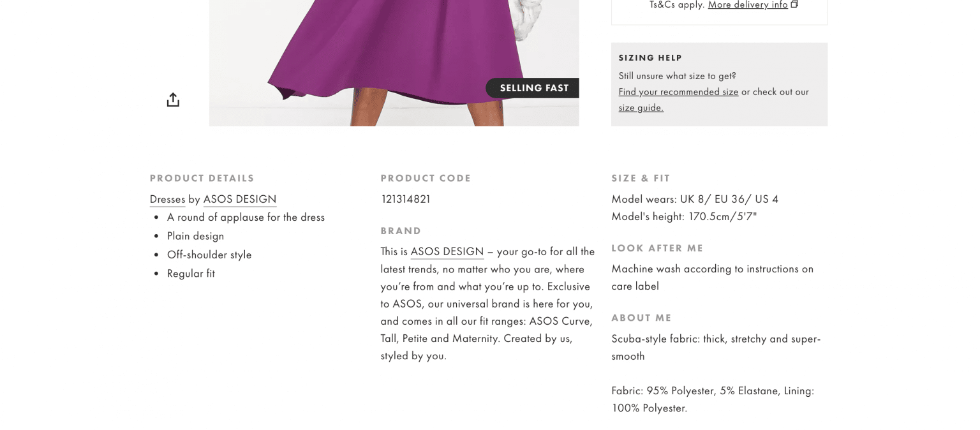Click Find your recommended size

click(678, 92)
